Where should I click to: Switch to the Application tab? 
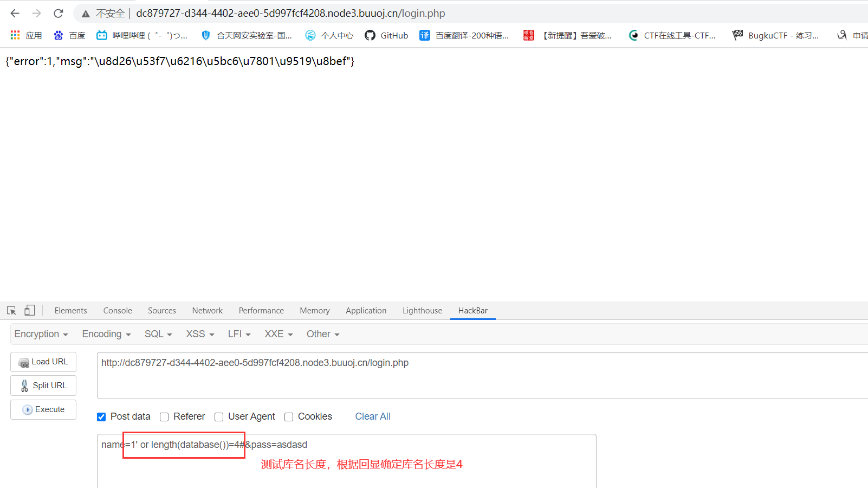point(366,311)
